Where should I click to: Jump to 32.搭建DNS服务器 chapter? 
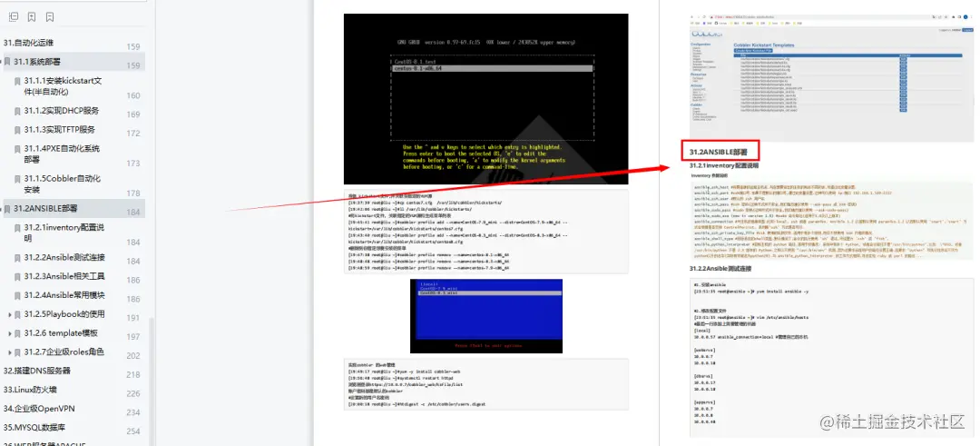pos(37,371)
